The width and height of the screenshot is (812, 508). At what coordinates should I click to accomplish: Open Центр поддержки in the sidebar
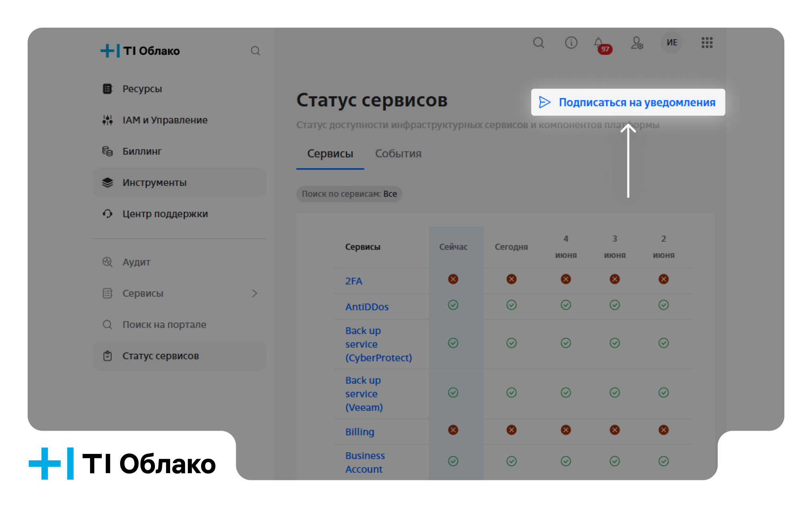click(179, 214)
